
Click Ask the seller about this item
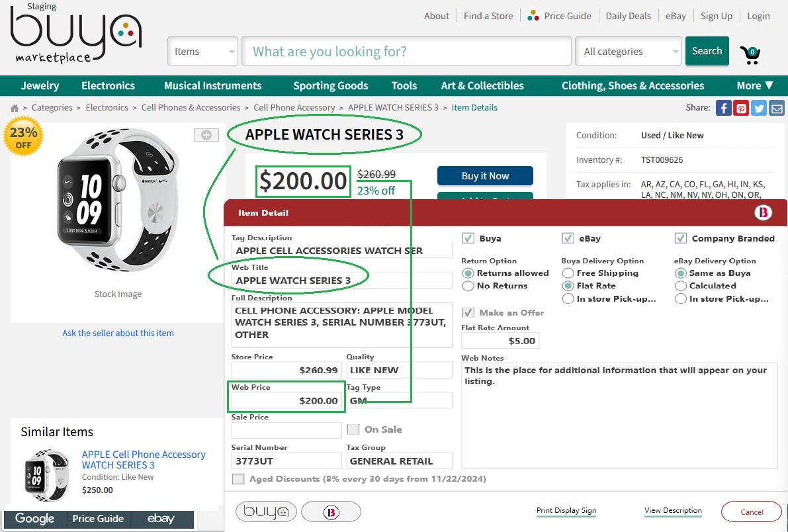[118, 333]
